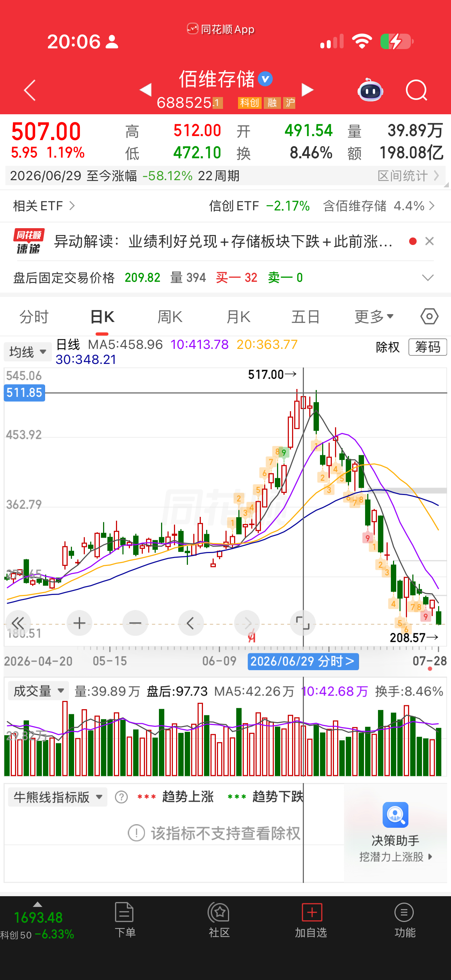451x980 pixels.
Task: Open 牛熊线指标版 indicator dropdown
Action: coord(58,797)
